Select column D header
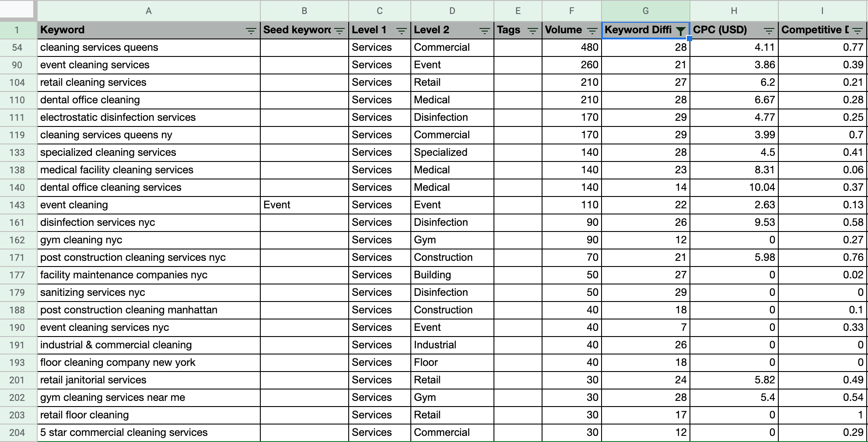868x442 pixels. pyautogui.click(x=452, y=11)
